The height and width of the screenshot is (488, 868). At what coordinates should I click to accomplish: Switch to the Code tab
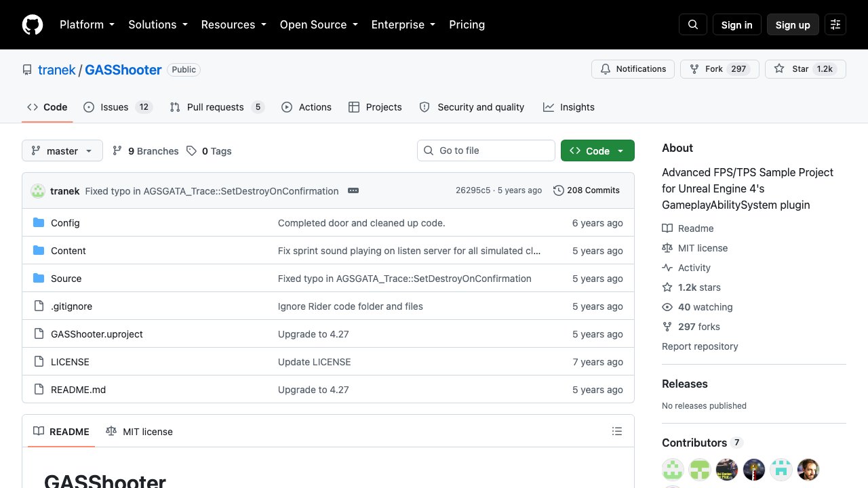coord(47,107)
